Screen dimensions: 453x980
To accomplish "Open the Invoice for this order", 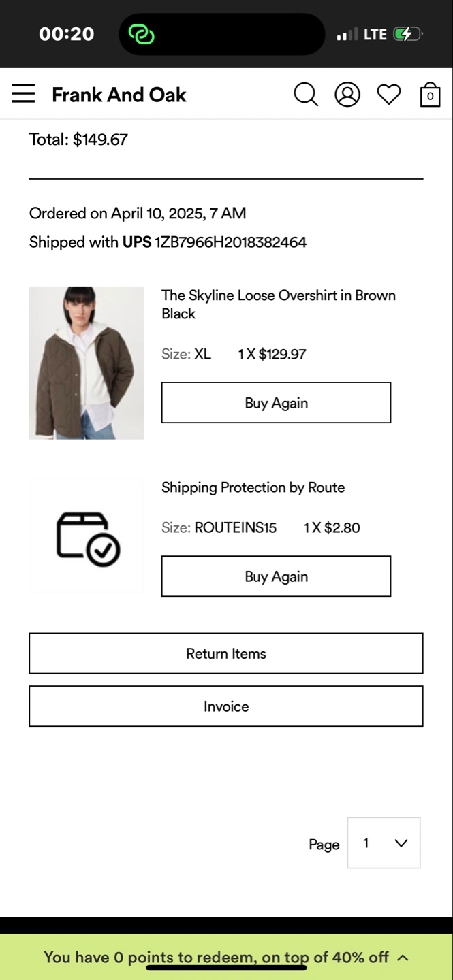I will (225, 706).
